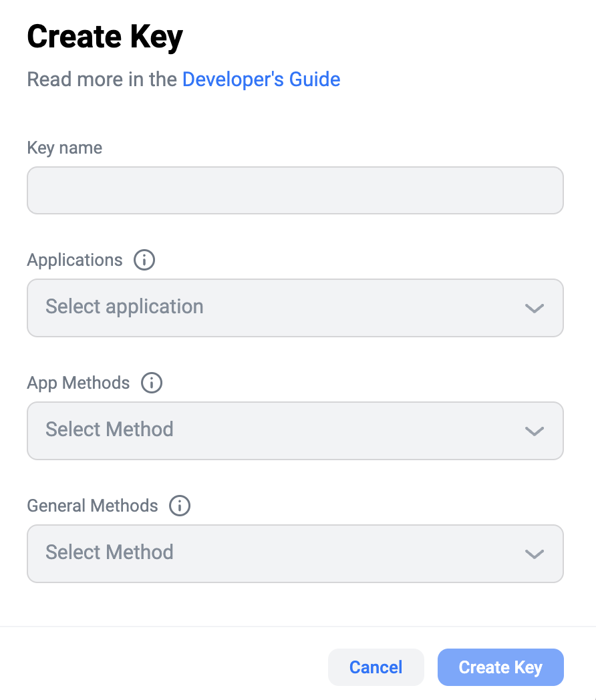
Task: Click the 'Select application' placeholder text
Action: [124, 307]
